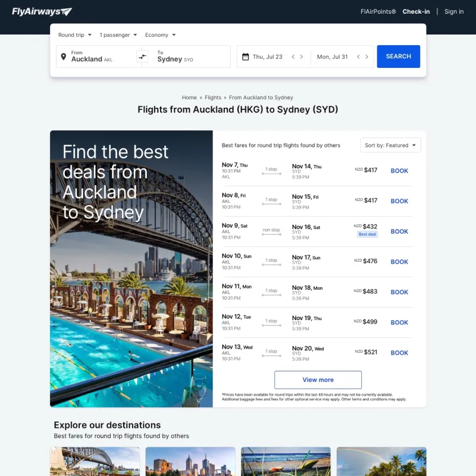Move return date one day forward

point(367,57)
